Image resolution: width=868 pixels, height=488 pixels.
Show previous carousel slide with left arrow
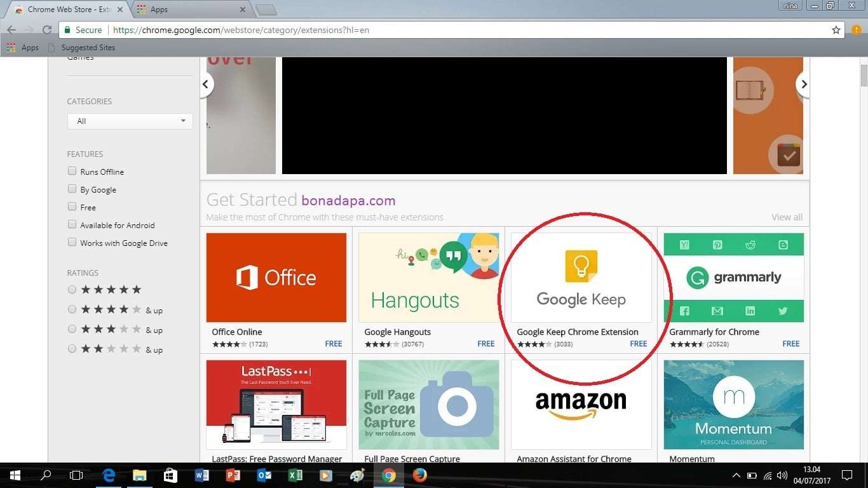(205, 84)
